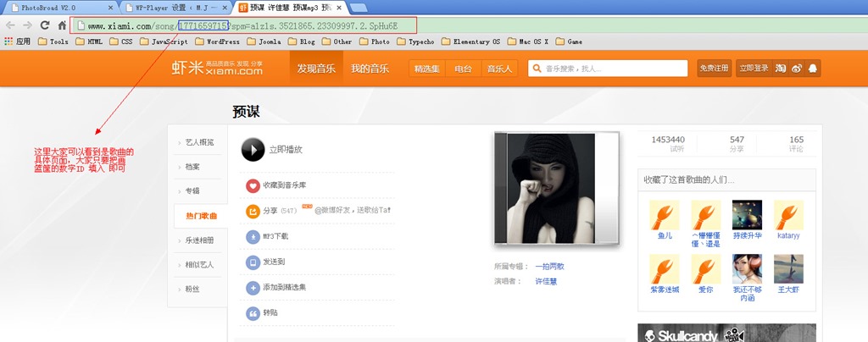Open the 电台 navigation item
The width and height of the screenshot is (868, 342).
click(464, 69)
